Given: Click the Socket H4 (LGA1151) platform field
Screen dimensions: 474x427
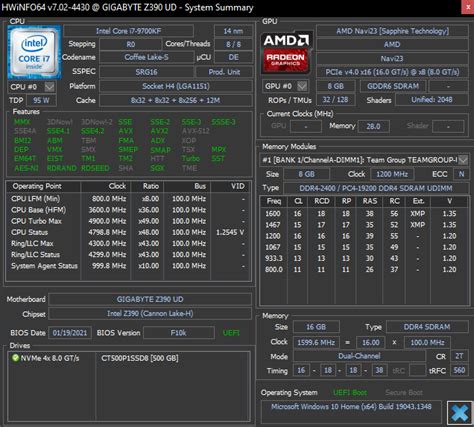Looking at the screenshot, I should click(x=176, y=86).
